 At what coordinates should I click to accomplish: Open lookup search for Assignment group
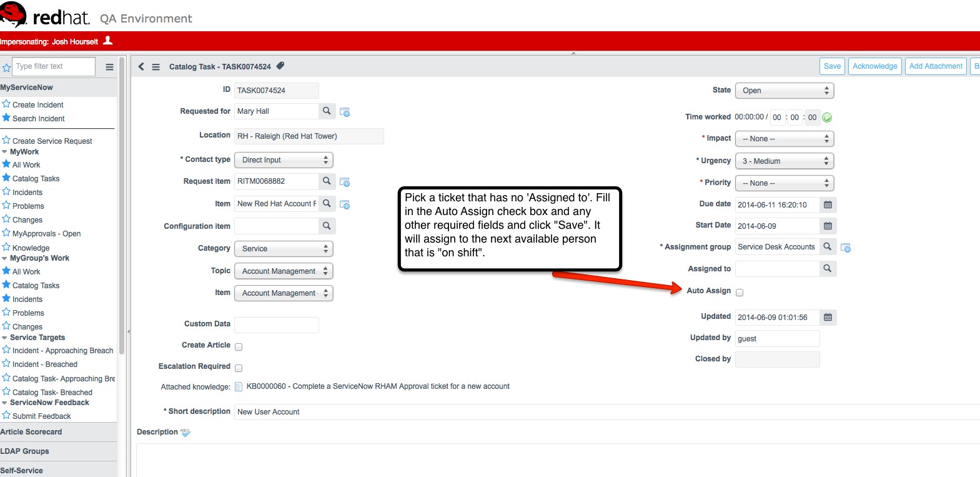click(828, 246)
